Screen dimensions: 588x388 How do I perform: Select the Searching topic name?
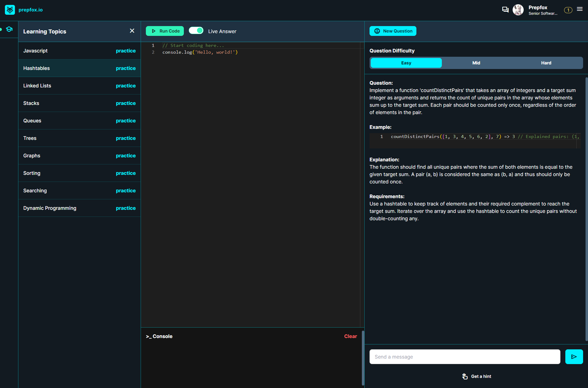point(35,191)
